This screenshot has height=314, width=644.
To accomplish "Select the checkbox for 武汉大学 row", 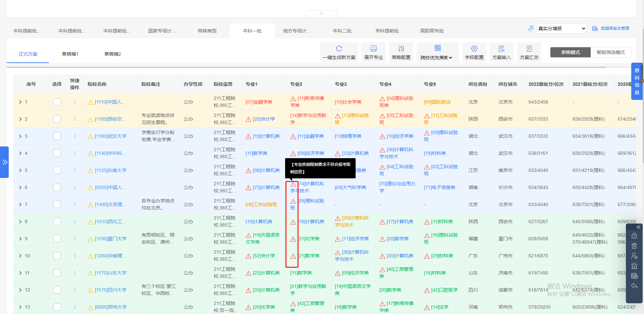I will (x=57, y=136).
